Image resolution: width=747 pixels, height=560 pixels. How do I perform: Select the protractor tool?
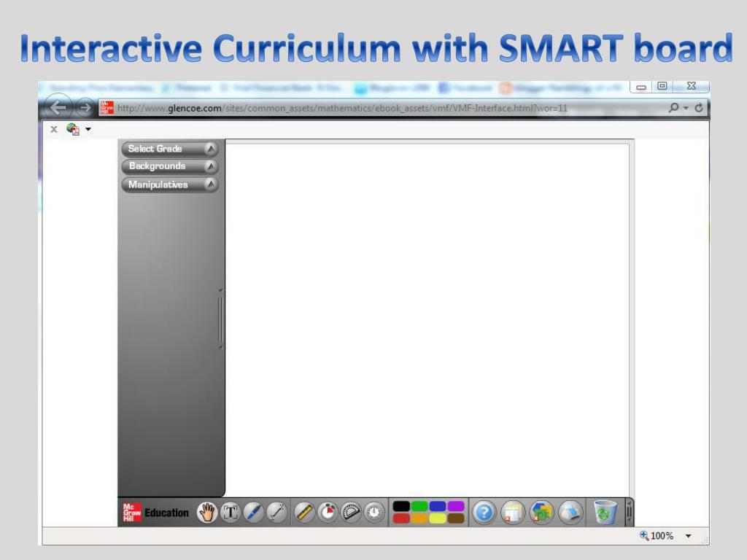pos(351,513)
